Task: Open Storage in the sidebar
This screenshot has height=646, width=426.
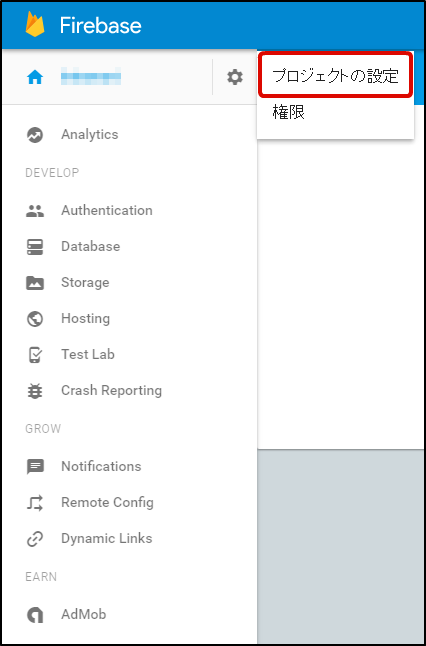Action: (x=85, y=282)
